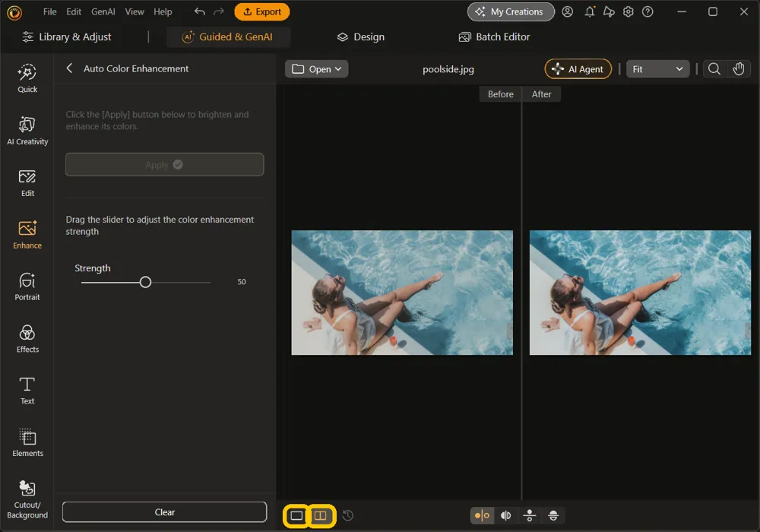Expand the Fit zoom dropdown
Viewport: 760px width, 532px height.
[x=657, y=69]
